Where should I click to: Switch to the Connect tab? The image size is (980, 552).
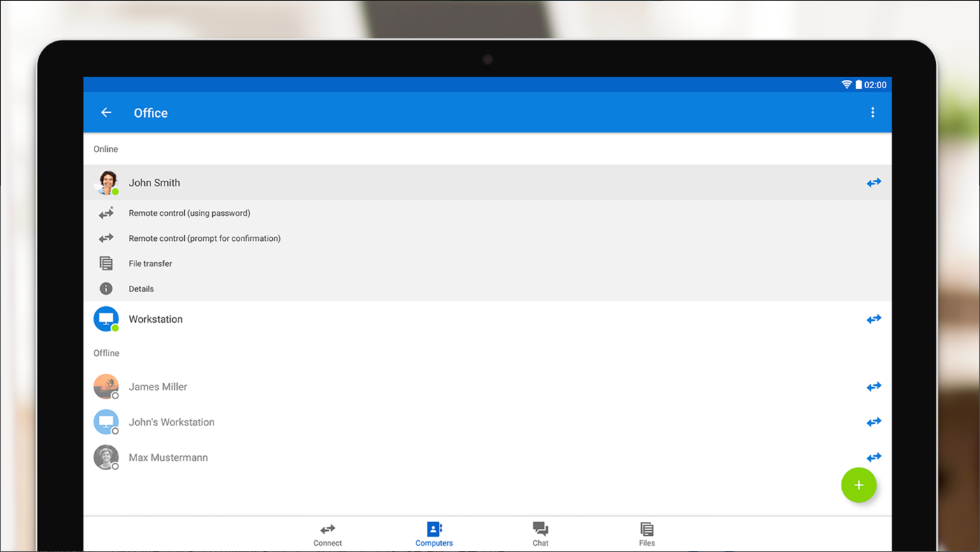click(327, 533)
